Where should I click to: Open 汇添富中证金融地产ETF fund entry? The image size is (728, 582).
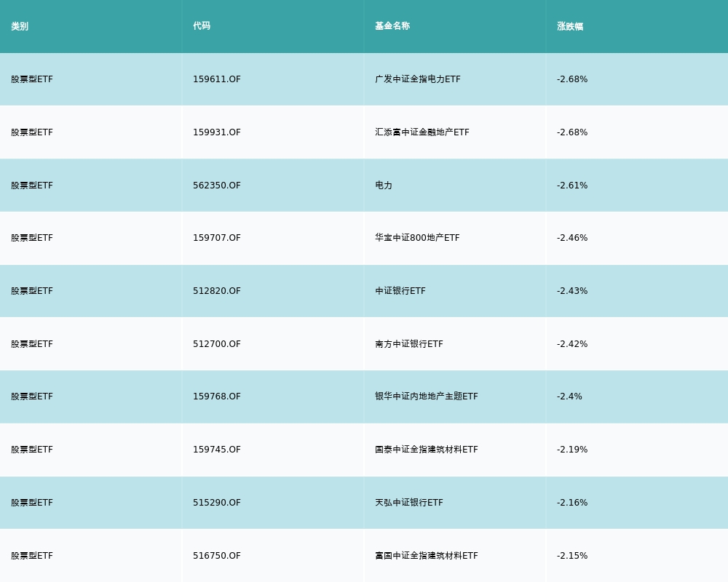coord(422,132)
